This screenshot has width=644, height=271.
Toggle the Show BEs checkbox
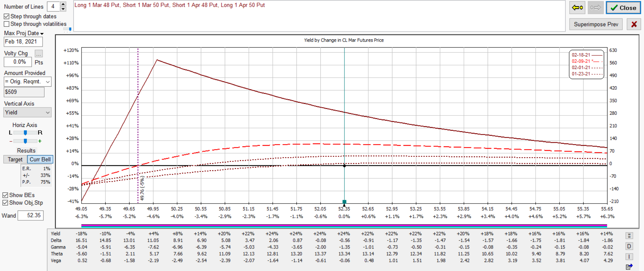point(5,195)
